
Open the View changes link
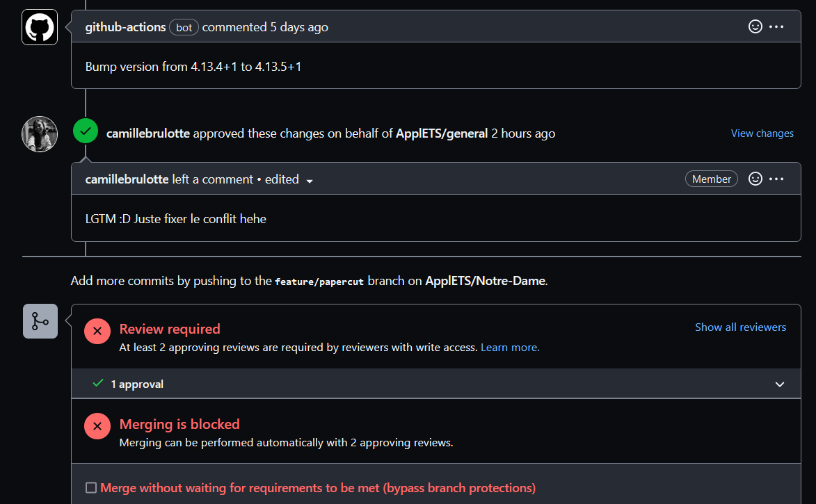(x=762, y=133)
